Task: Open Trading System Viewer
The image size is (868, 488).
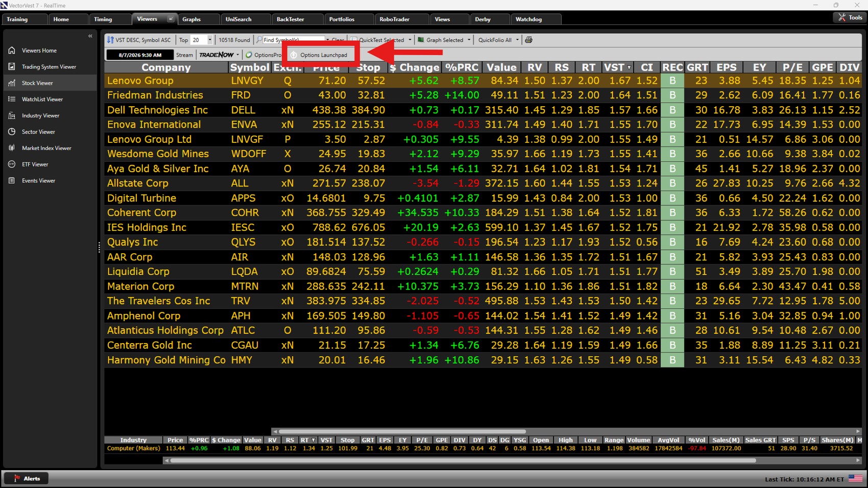Action: (x=49, y=67)
